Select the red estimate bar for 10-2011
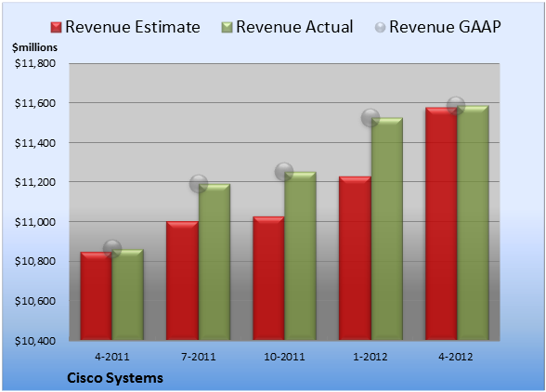This screenshot has height=392, width=546. pos(268,279)
